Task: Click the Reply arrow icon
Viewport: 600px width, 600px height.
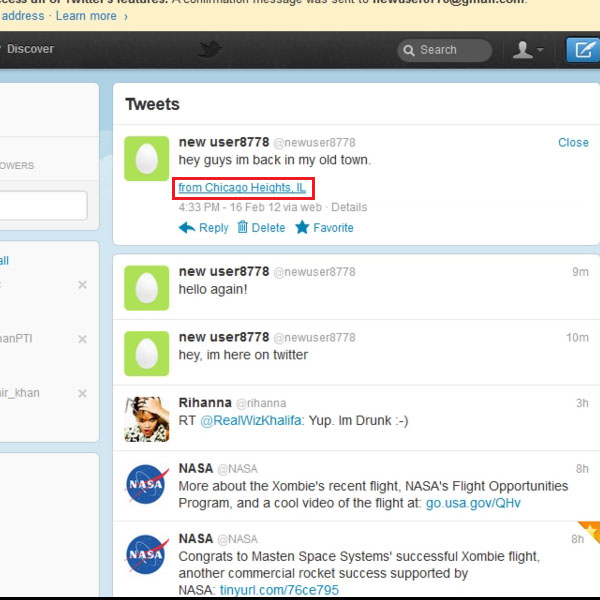Action: [x=187, y=228]
